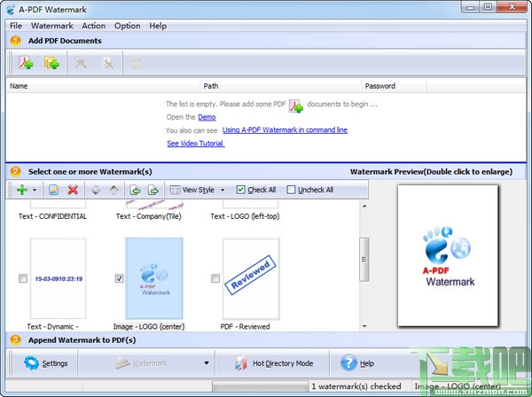Click the A-PDF Watermark title bar app icon
The image size is (532, 397).
point(11,9)
